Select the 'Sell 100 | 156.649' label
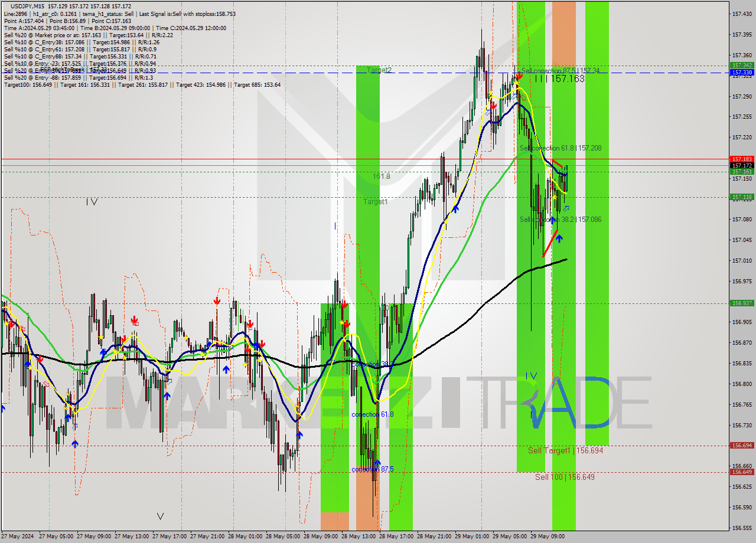This screenshot has height=543, width=756. [x=565, y=477]
